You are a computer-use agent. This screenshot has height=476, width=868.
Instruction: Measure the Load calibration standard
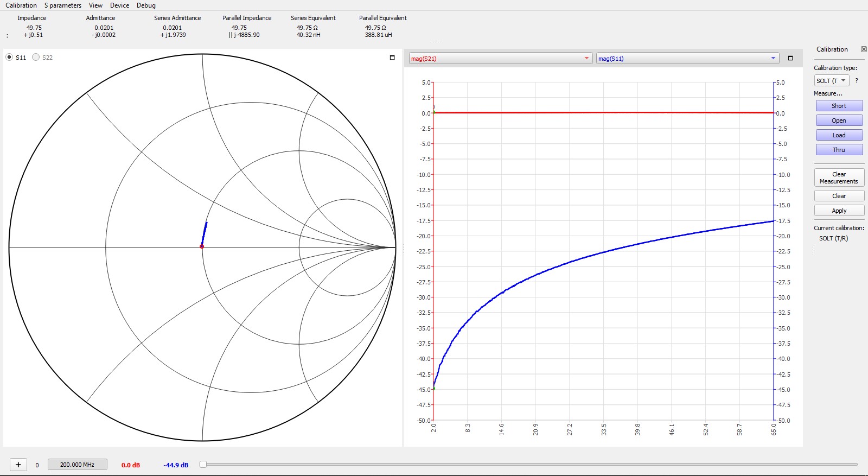839,135
